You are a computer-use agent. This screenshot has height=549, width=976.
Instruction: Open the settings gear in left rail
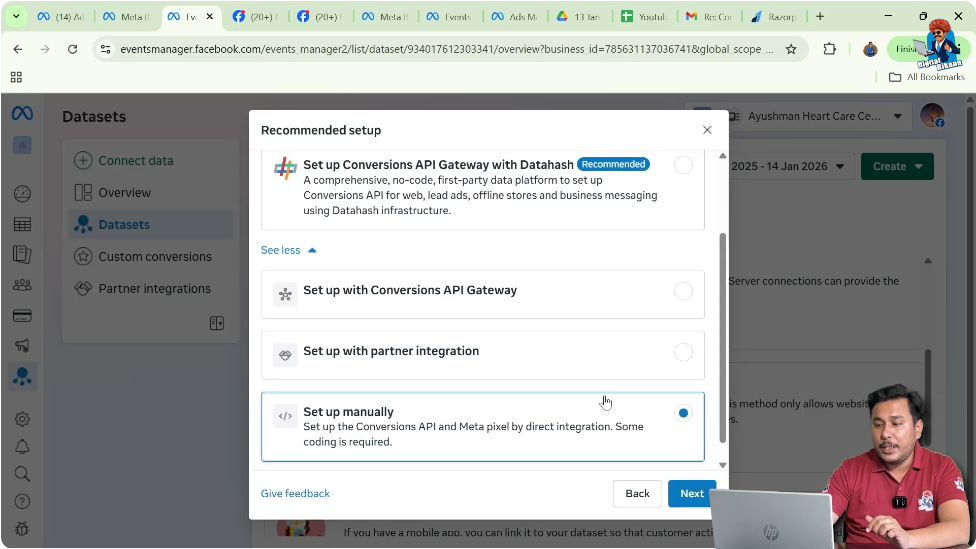point(22,419)
